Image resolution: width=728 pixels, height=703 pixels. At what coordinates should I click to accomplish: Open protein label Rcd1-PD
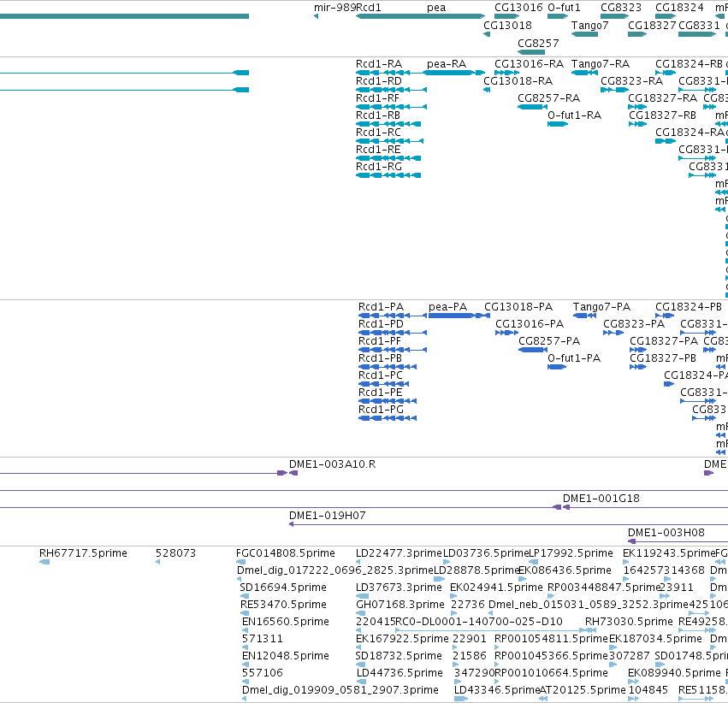click(x=381, y=324)
